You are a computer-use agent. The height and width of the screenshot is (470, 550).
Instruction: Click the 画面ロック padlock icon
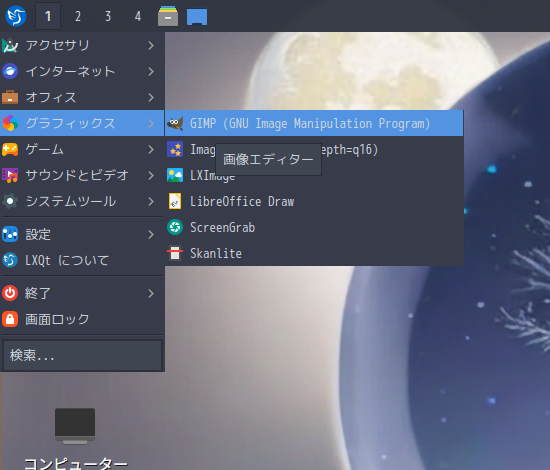[x=10, y=319]
